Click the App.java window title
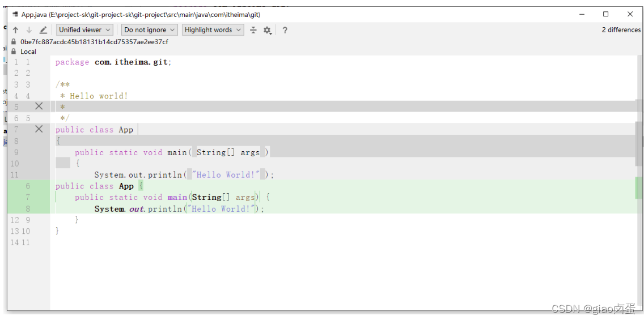Image resolution: width=644 pixels, height=320 pixels. tap(141, 14)
